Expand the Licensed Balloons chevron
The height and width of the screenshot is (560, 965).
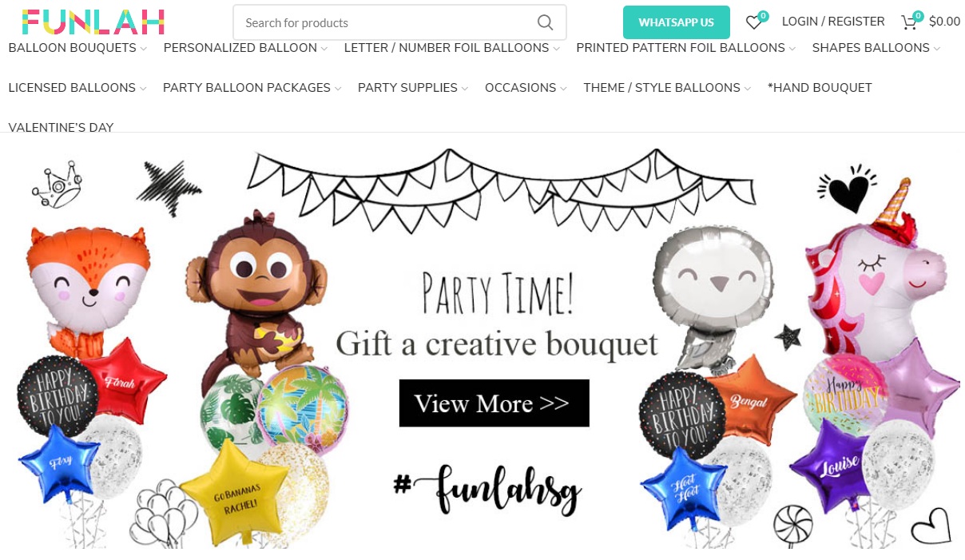(x=143, y=89)
